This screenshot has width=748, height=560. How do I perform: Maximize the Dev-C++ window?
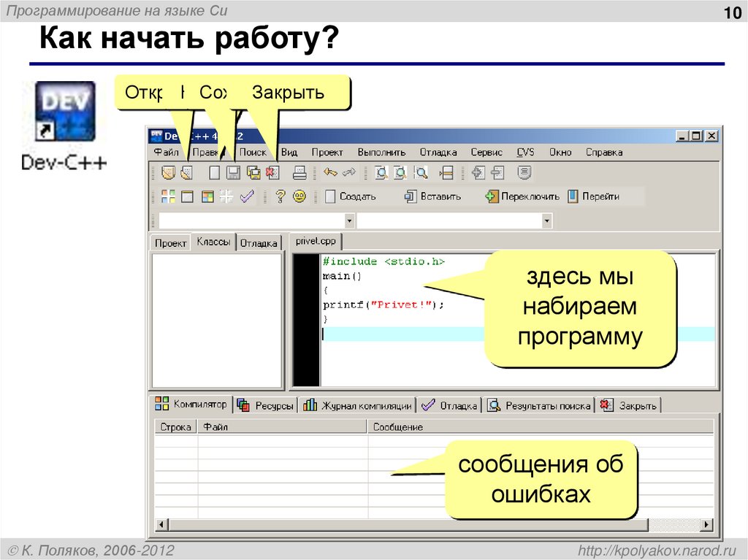point(696,136)
